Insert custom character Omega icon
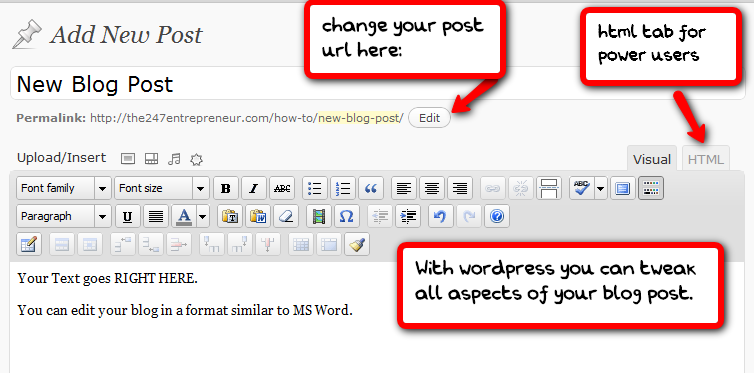This screenshot has height=373, width=754. tap(347, 216)
